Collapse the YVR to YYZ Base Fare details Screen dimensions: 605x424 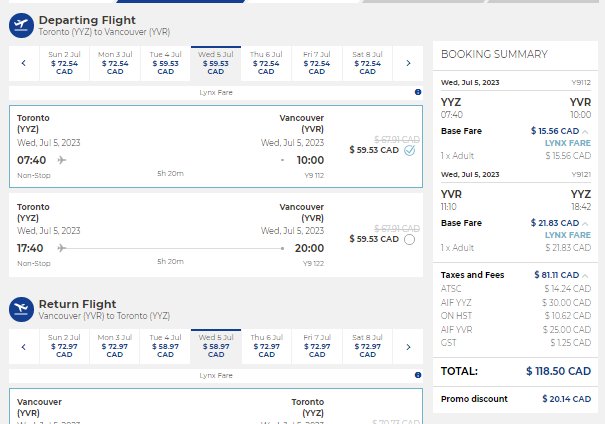(585, 224)
